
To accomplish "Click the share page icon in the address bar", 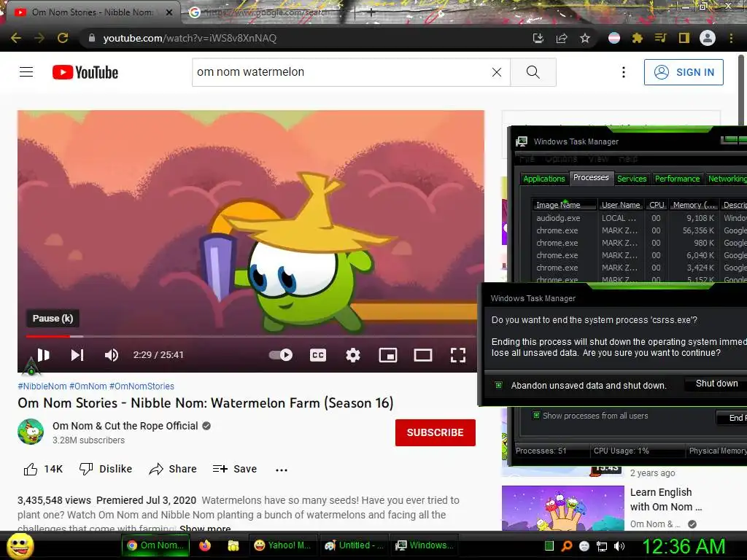I will 562,38.
